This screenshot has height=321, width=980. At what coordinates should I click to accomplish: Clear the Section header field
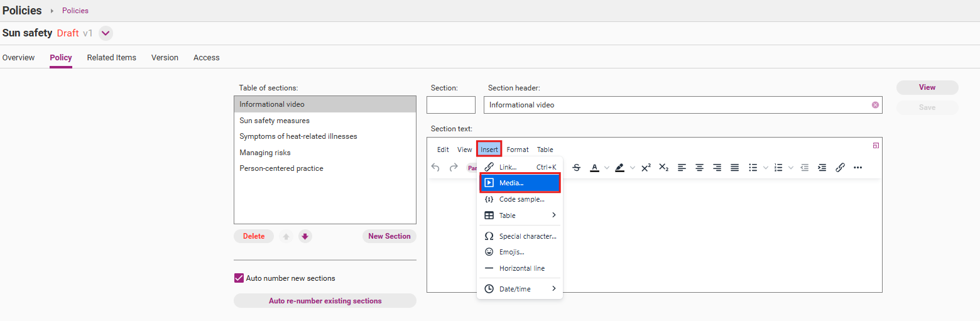tap(875, 105)
